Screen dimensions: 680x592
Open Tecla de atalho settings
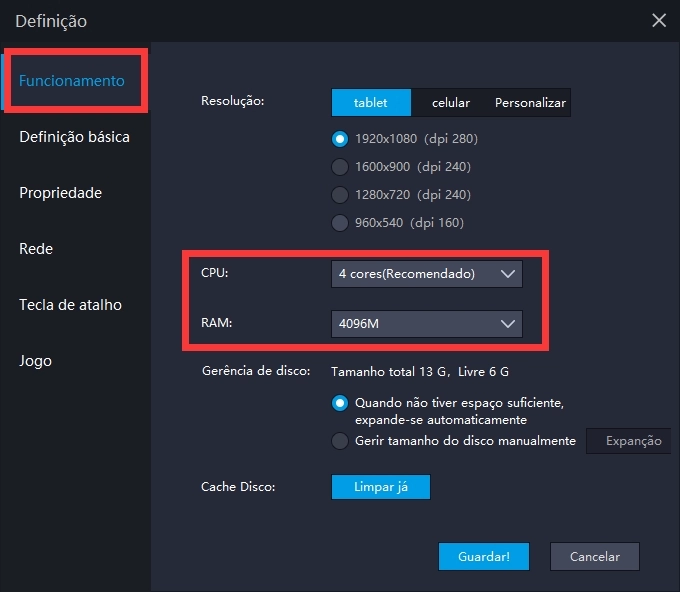coord(70,305)
